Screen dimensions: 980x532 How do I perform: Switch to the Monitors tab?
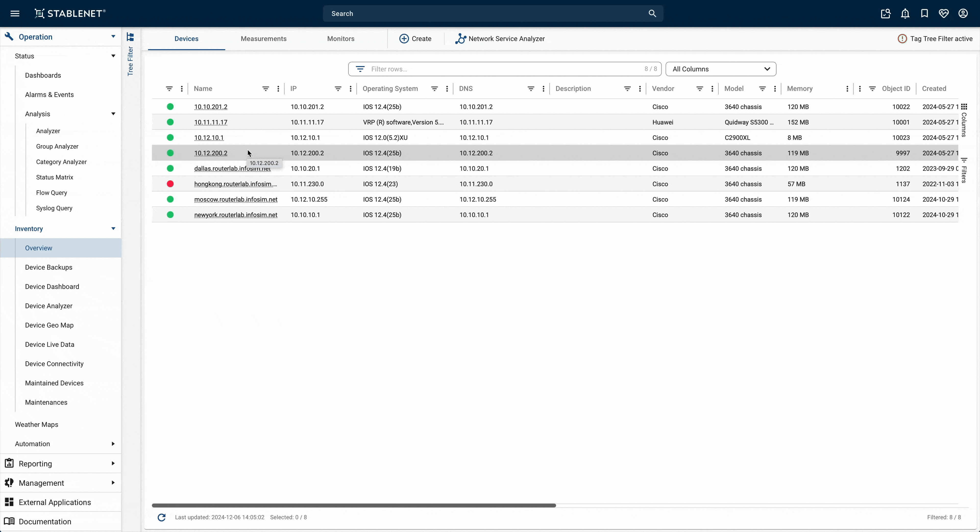click(x=341, y=39)
